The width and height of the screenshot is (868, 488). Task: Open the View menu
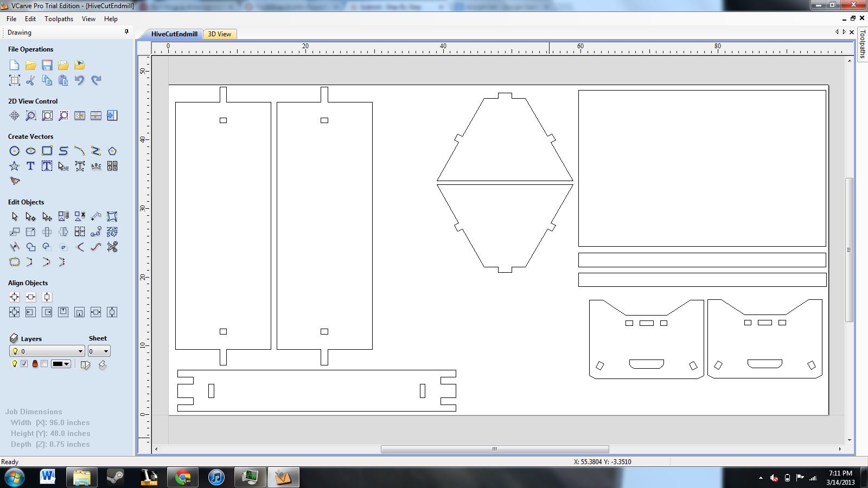click(88, 18)
